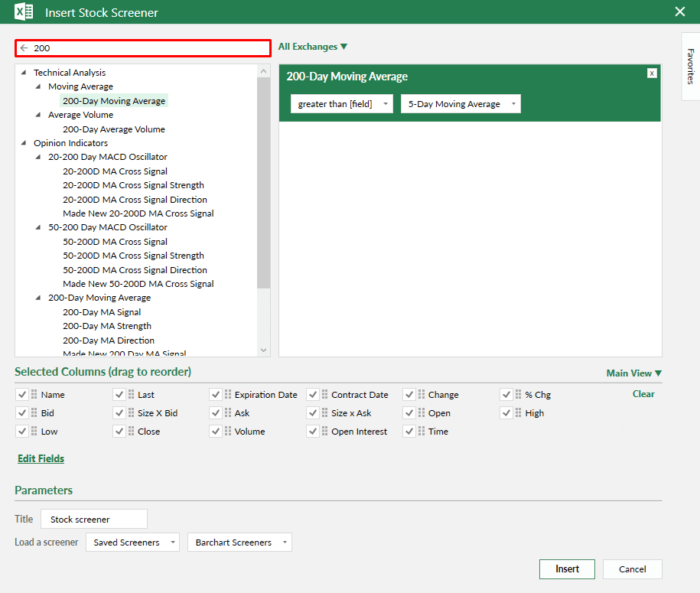This screenshot has width=700, height=593.
Task: Click the drag handle next to % Chg
Action: tap(518, 395)
